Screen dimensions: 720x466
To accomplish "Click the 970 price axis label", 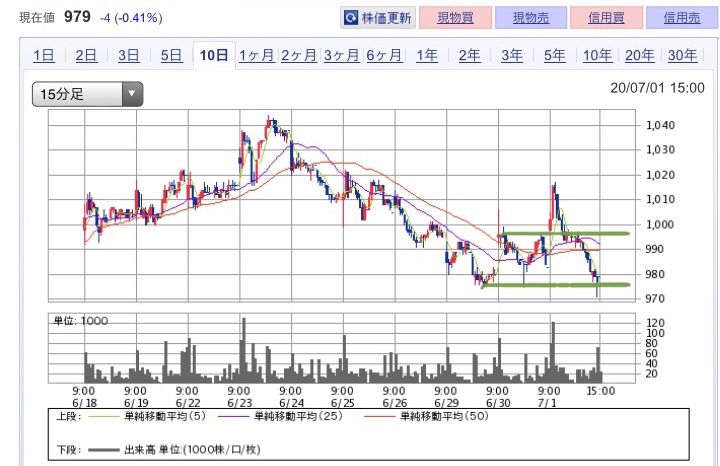I will coord(655,298).
